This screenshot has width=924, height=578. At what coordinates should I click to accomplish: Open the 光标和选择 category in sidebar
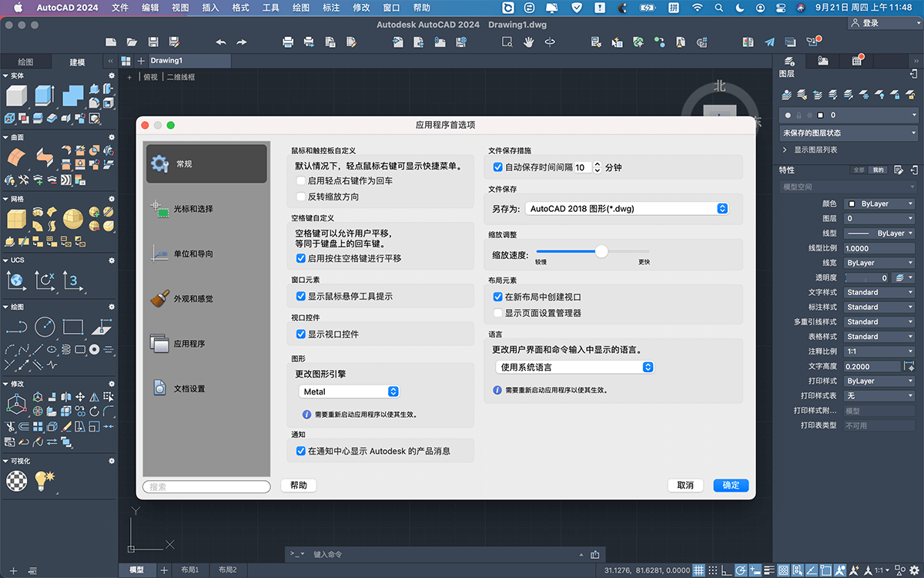tap(206, 208)
